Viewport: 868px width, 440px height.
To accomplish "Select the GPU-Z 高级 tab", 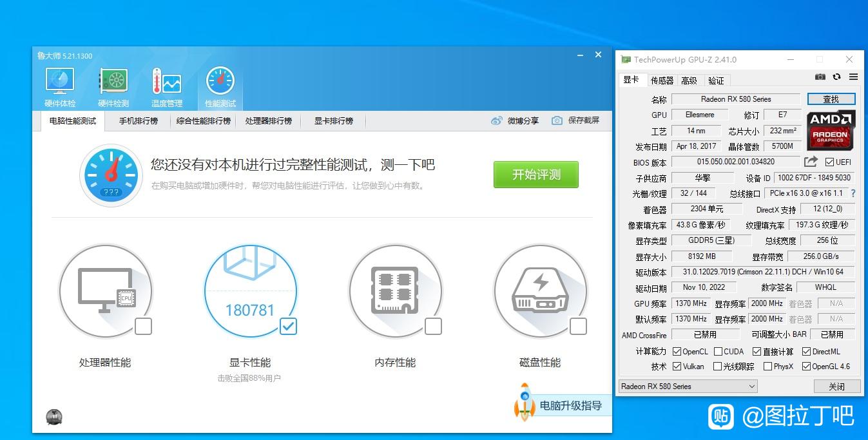I will [x=690, y=81].
